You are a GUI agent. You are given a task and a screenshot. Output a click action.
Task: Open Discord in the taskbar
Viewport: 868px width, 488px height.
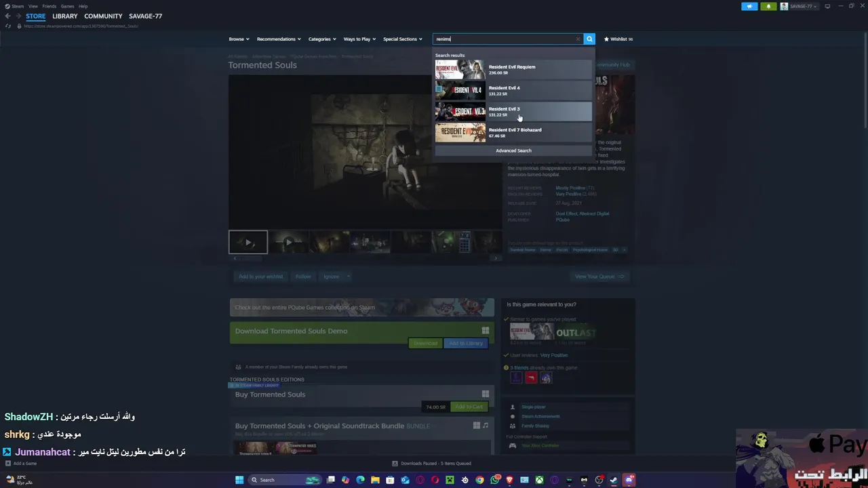click(x=629, y=480)
